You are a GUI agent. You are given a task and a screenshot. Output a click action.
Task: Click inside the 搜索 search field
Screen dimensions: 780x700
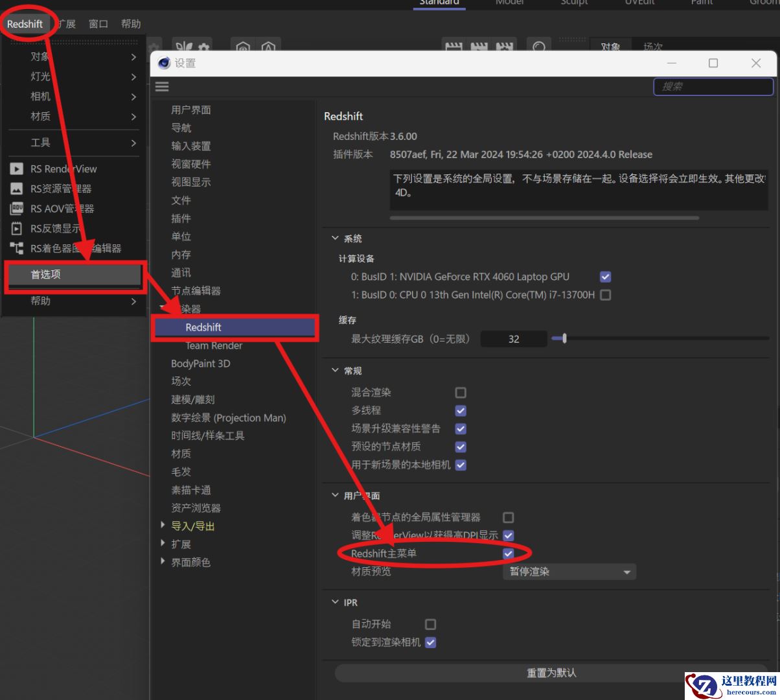click(x=713, y=86)
